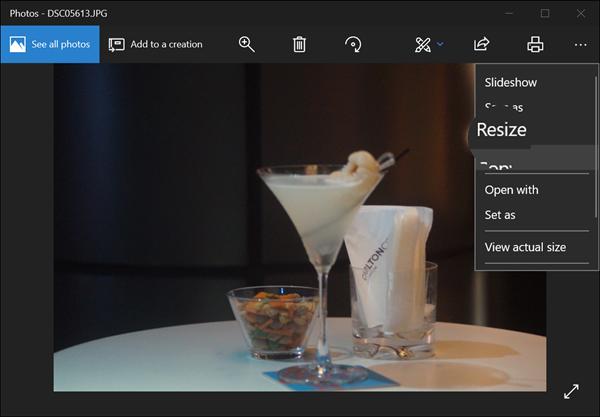Image resolution: width=600 pixels, height=417 pixels.
Task: Select Resize in the context menu
Action: (x=502, y=129)
